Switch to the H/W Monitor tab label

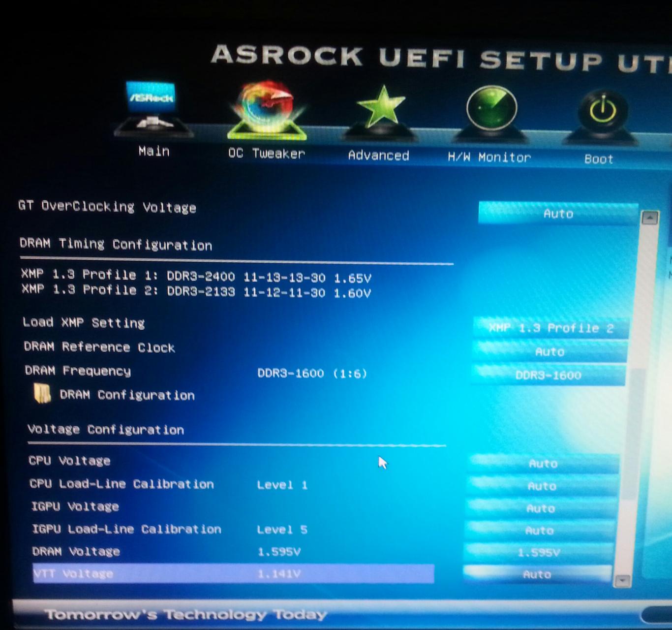click(x=489, y=157)
